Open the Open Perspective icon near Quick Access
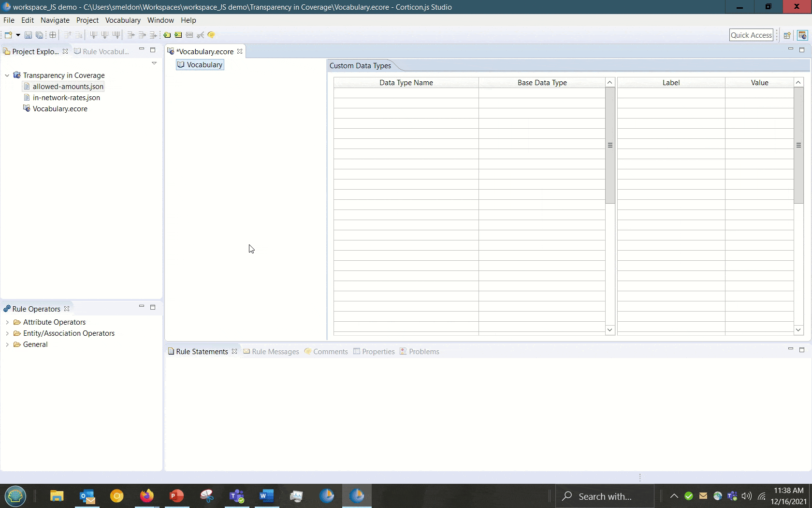 (787, 35)
